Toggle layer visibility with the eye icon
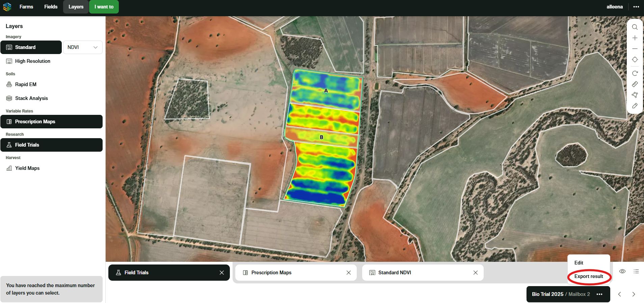This screenshot has height=303, width=644. [622, 271]
